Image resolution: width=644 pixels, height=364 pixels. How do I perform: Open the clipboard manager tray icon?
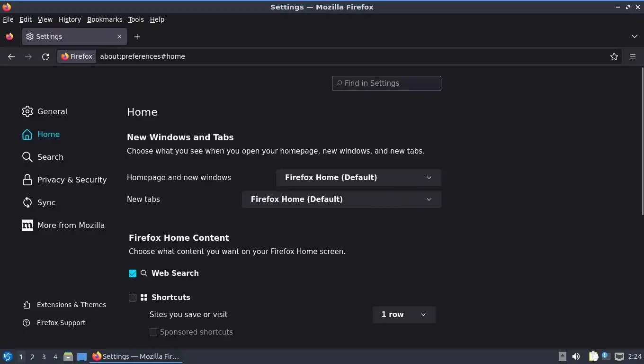[593, 356]
